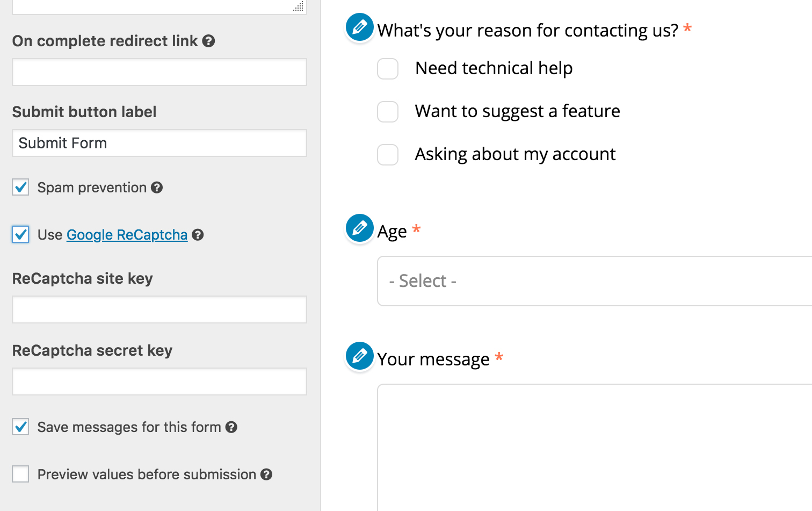The width and height of the screenshot is (812, 511).
Task: Follow the Google ReCaptcha link
Action: pyautogui.click(x=127, y=235)
